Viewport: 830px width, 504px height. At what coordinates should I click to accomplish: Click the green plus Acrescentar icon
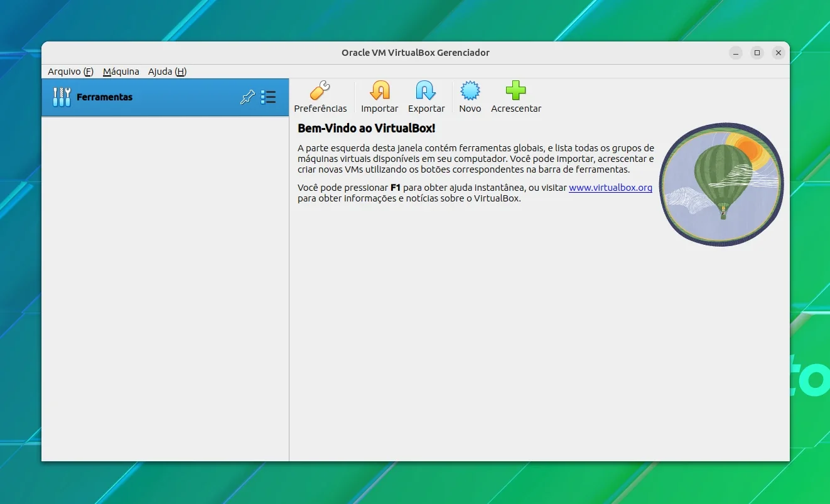pyautogui.click(x=515, y=91)
